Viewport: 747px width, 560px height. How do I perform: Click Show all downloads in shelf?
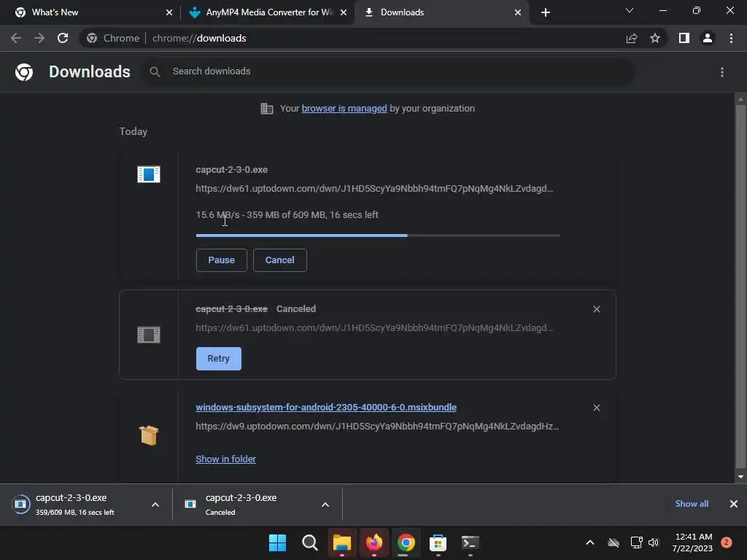click(x=692, y=504)
